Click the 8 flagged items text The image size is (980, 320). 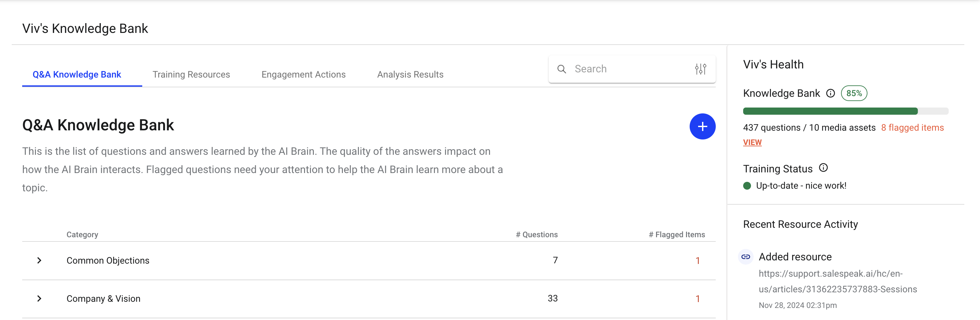(x=912, y=128)
